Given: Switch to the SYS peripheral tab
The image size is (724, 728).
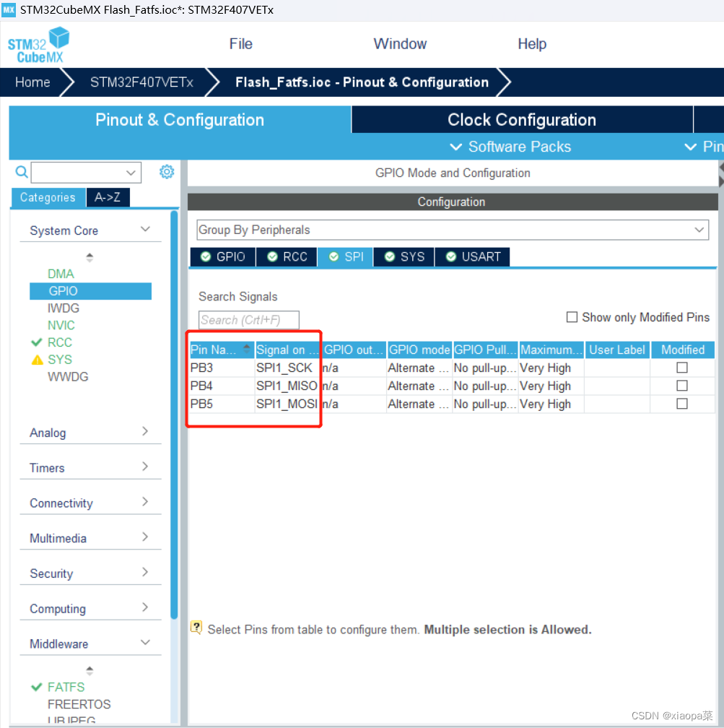Looking at the screenshot, I should tap(404, 257).
